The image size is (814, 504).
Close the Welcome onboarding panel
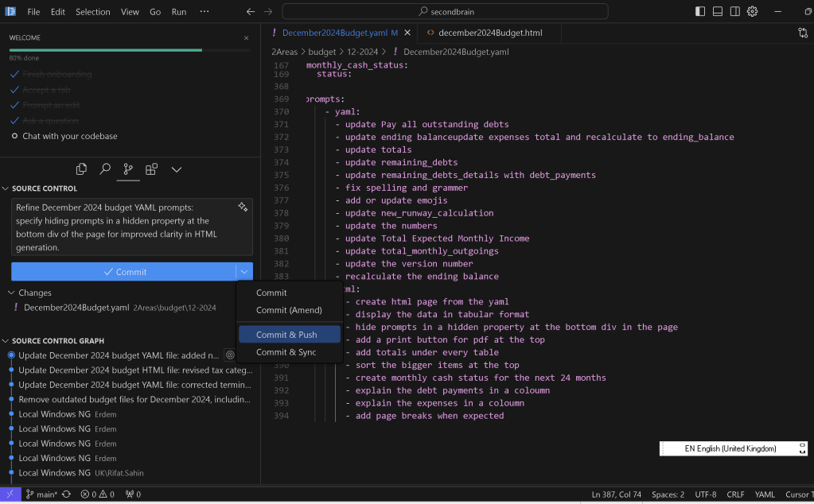pyautogui.click(x=246, y=38)
